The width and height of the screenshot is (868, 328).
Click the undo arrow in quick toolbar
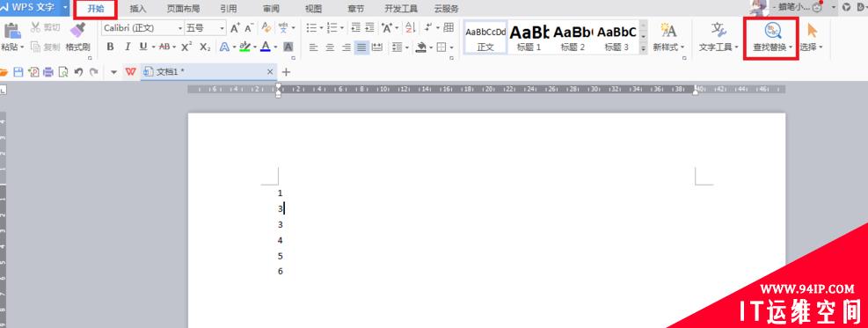click(78, 72)
